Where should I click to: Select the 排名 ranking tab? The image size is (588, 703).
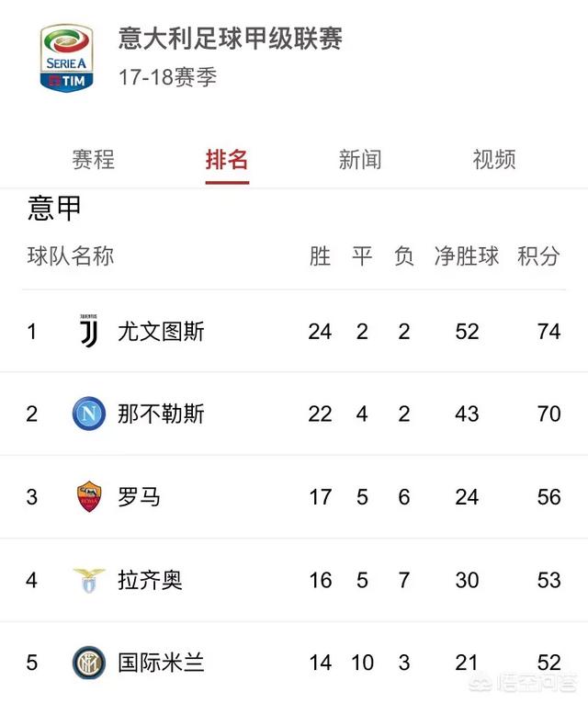point(227,160)
